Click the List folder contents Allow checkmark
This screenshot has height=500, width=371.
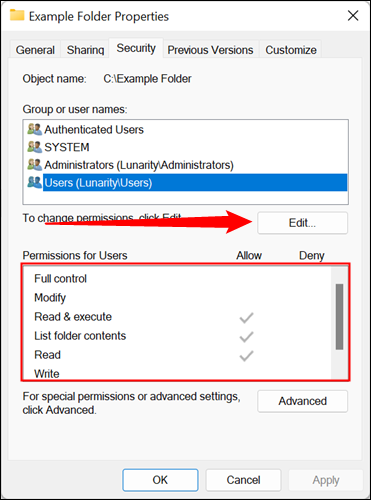(246, 337)
